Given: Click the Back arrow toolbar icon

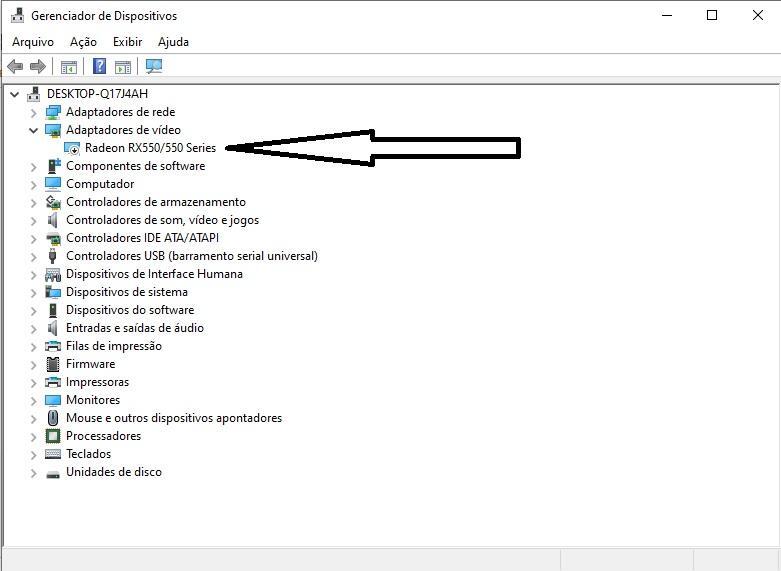Looking at the screenshot, I should click(15, 66).
